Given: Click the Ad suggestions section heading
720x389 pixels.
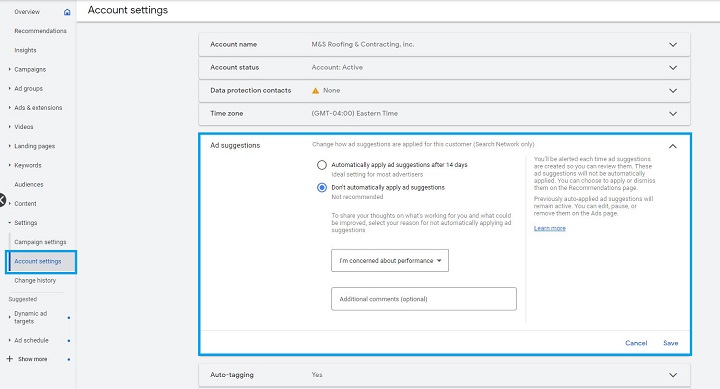Looking at the screenshot, I should tap(235, 146).
